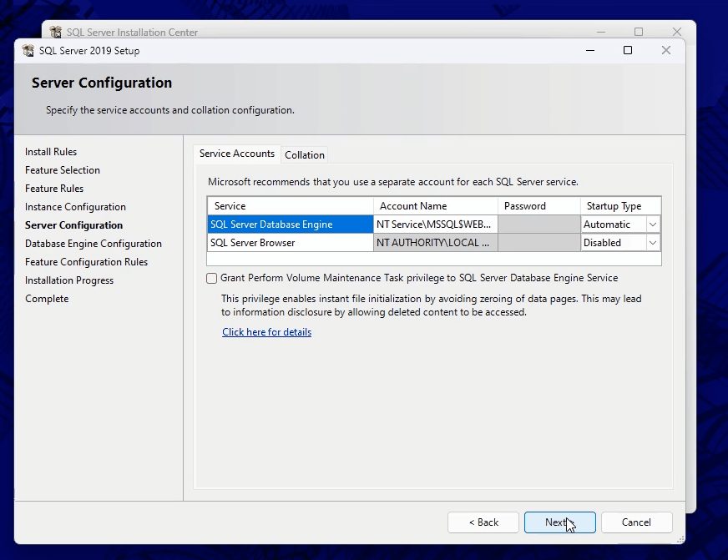
Task: Enable Grant Perform Volume Maintenance Task checkbox
Action: [212, 278]
